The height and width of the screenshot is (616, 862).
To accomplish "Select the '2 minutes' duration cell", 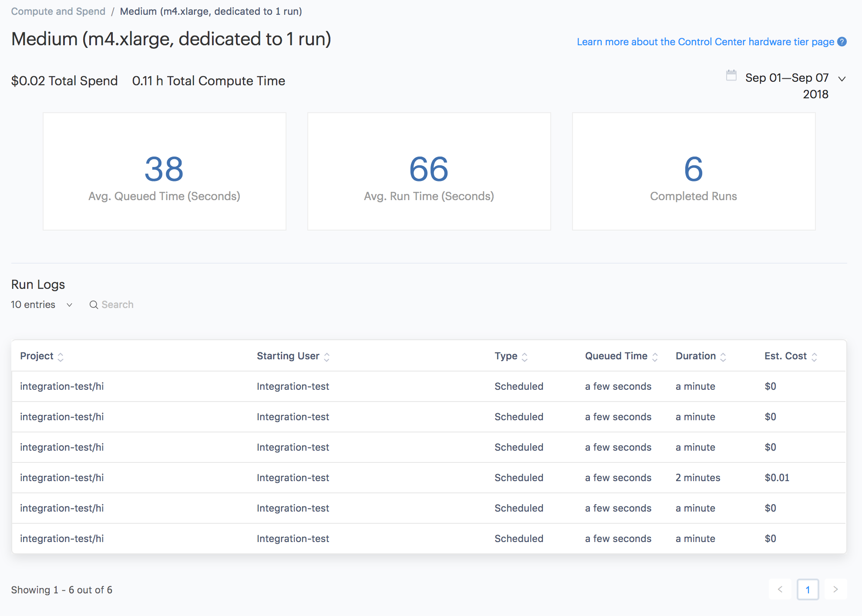I will [x=698, y=478].
